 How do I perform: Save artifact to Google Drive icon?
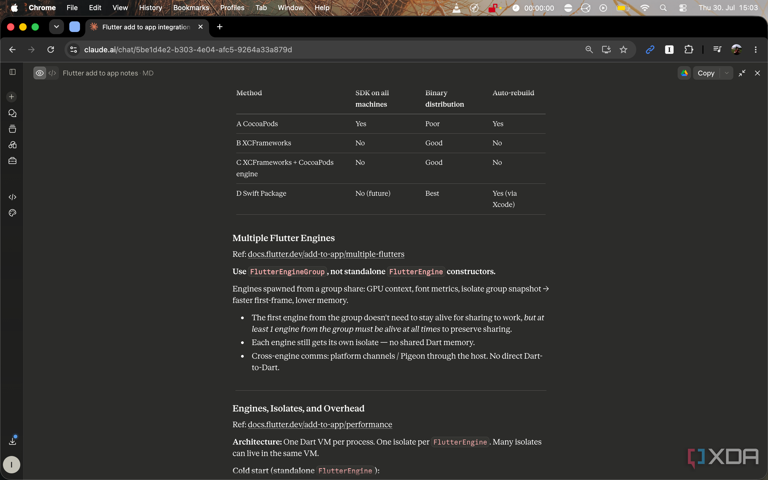coord(684,73)
